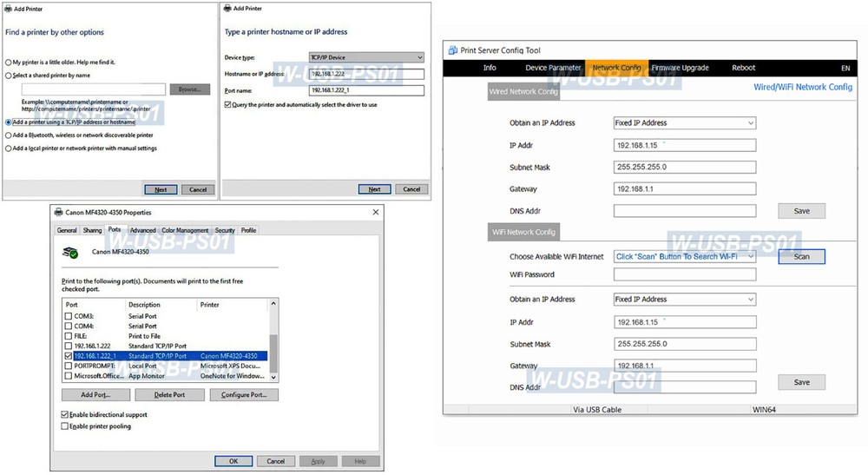Image resolution: width=868 pixels, height=475 pixels.
Task: Save the Wired Network Config settings
Action: [x=801, y=211]
